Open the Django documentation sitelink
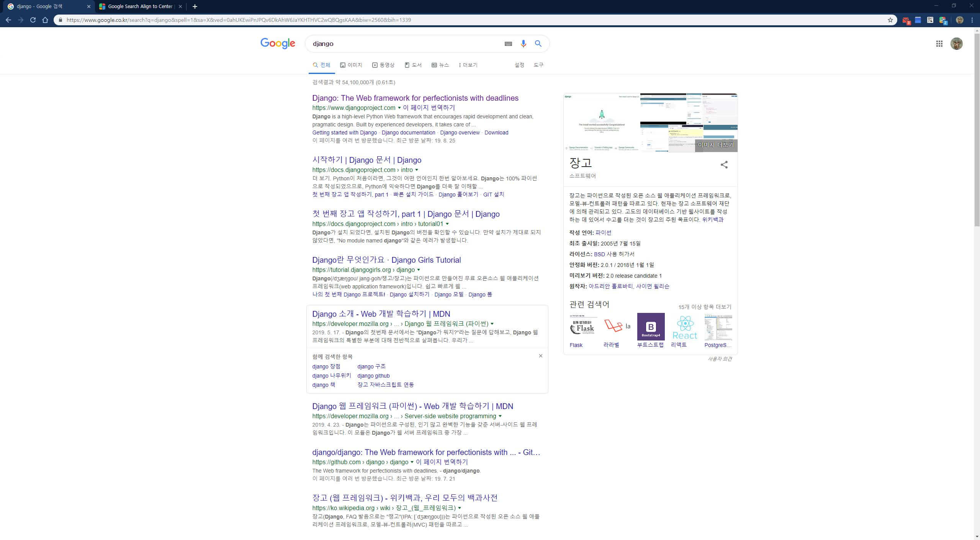The image size is (980, 540). [x=408, y=133]
